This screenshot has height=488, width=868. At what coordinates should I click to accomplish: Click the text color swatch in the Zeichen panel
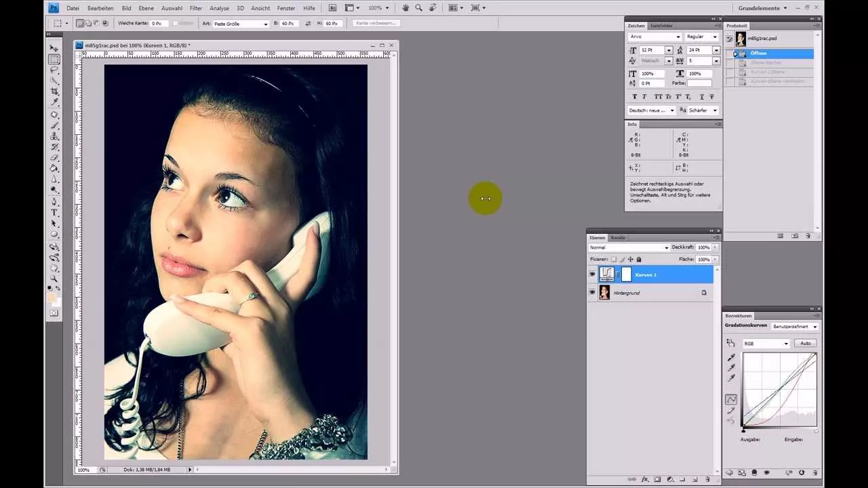point(698,83)
